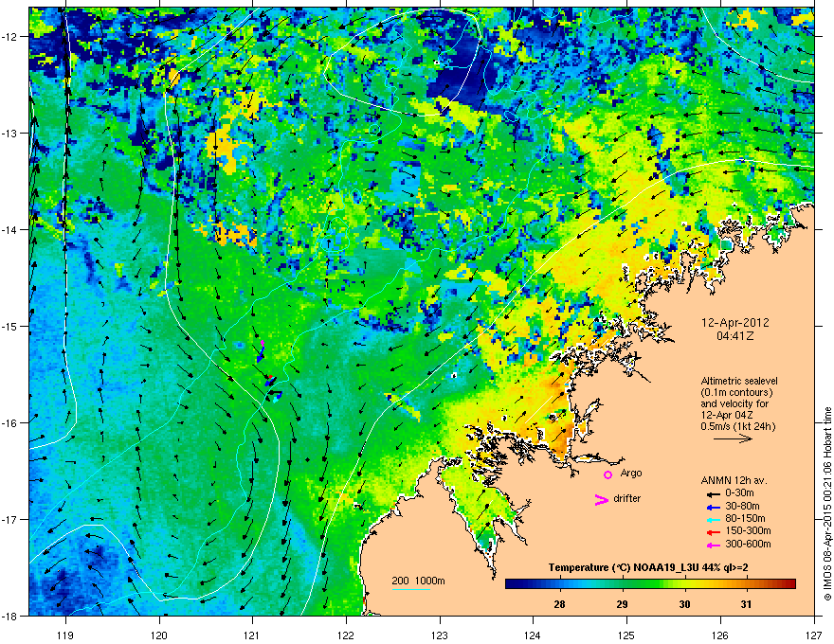Image resolution: width=834 pixels, height=644 pixels.
Task: Click the Temperature NOAA19_L3U title text
Action: (648, 567)
